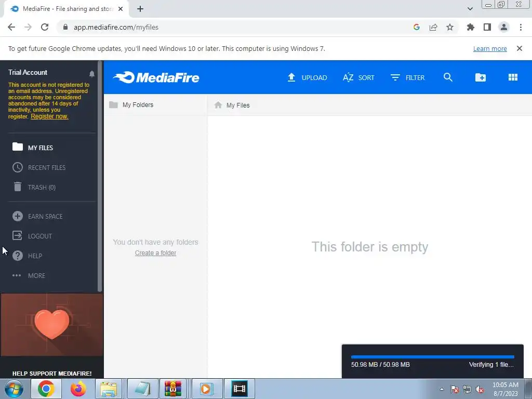532x399 pixels.
Task: Click the sidebar vertical scrollbar
Action: (x=100, y=176)
